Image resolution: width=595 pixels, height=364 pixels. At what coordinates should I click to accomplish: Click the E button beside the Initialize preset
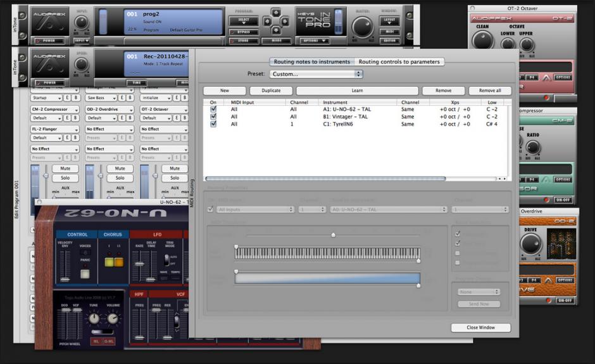[x=177, y=98]
